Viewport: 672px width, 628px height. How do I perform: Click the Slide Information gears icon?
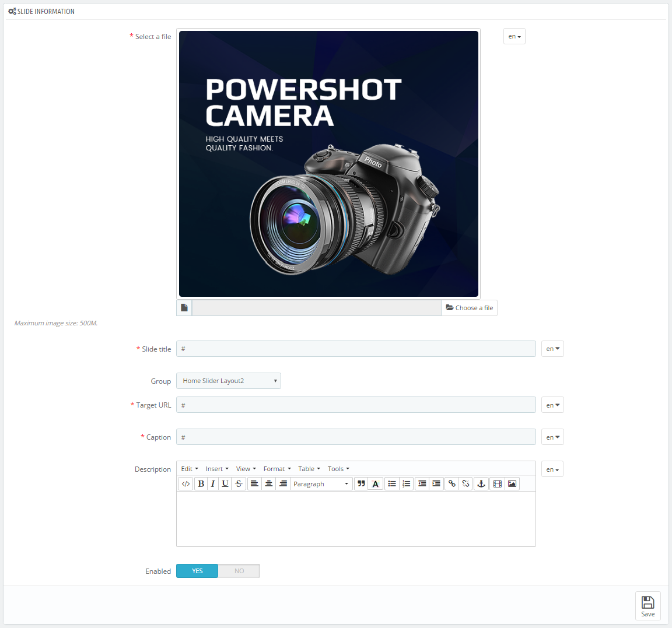pyautogui.click(x=12, y=11)
